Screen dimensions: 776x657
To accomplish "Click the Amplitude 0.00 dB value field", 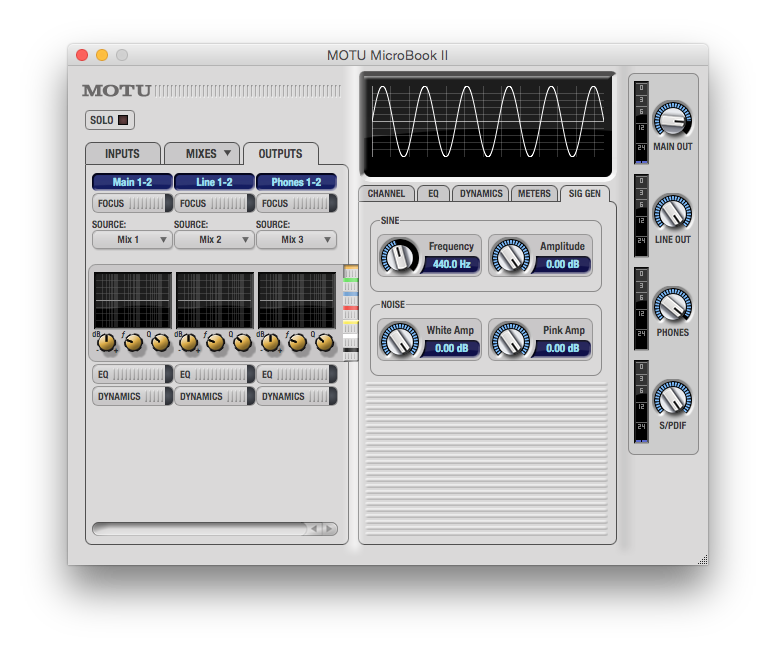I will point(562,264).
